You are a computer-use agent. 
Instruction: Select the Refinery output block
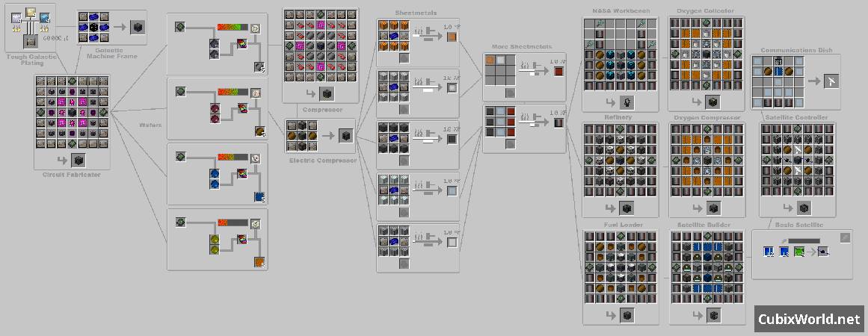coord(627,208)
